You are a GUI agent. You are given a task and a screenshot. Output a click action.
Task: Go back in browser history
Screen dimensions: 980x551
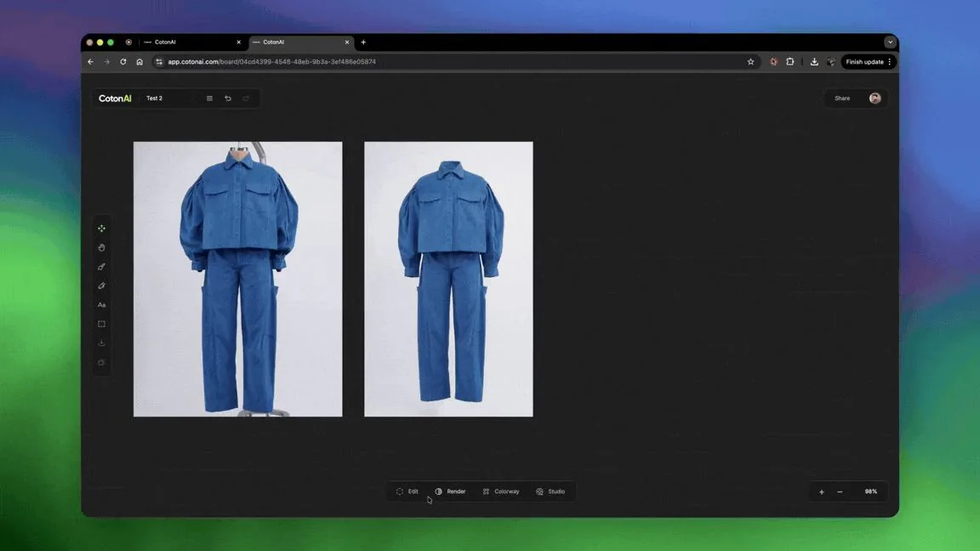(91, 62)
